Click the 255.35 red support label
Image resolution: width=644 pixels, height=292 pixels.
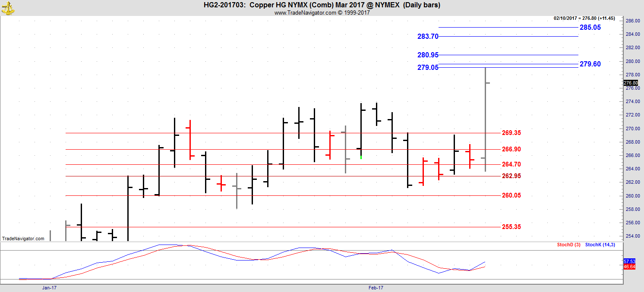tap(511, 227)
